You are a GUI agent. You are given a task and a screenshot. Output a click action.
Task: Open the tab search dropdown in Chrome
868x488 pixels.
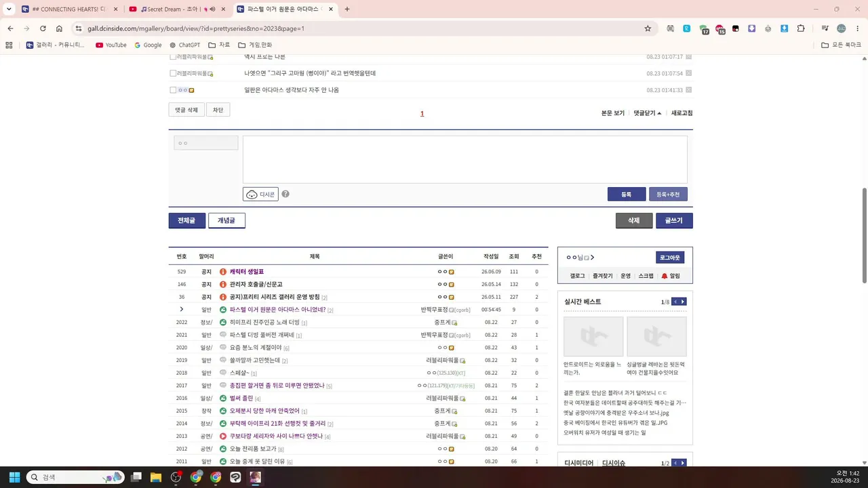coord(9,9)
